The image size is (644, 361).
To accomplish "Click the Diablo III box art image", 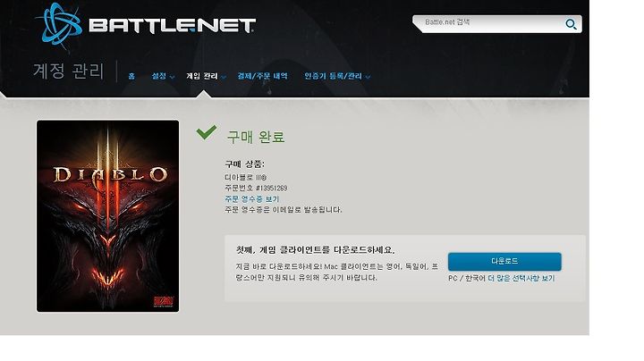I will 107,215.
